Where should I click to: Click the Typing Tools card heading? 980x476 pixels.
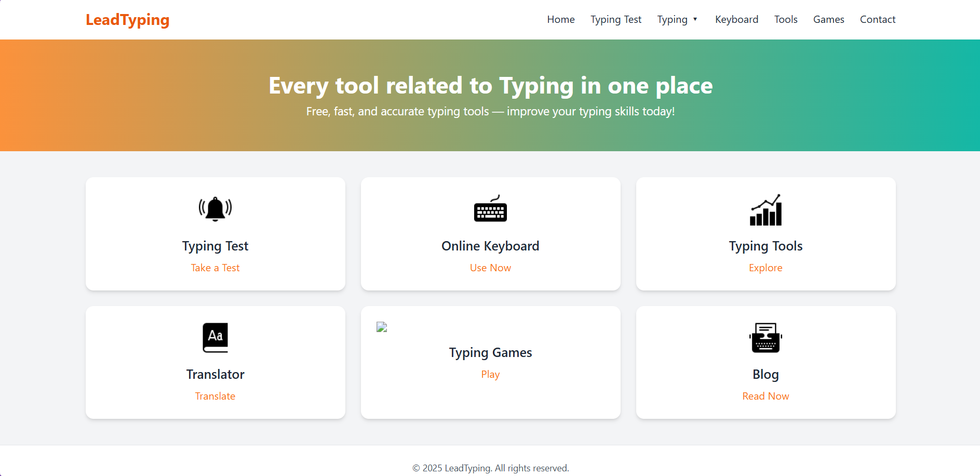[x=766, y=246]
